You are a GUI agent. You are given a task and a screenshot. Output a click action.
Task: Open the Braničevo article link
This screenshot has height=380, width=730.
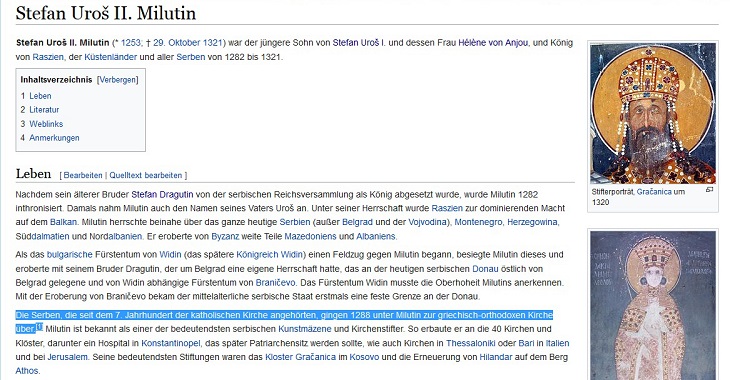(275, 283)
